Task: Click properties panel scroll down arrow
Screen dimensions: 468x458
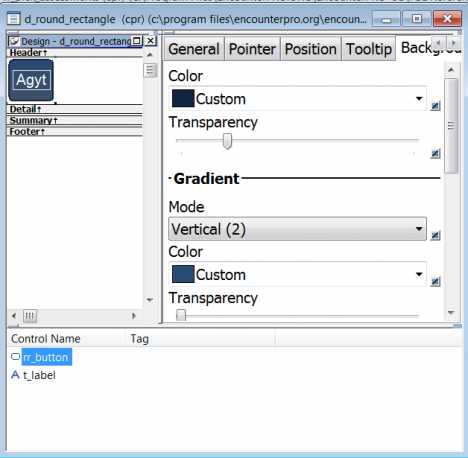Action: coord(451,313)
